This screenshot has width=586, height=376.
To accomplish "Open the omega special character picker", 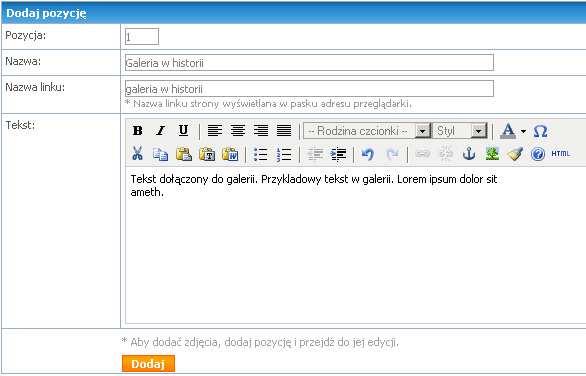I will coord(540,131).
